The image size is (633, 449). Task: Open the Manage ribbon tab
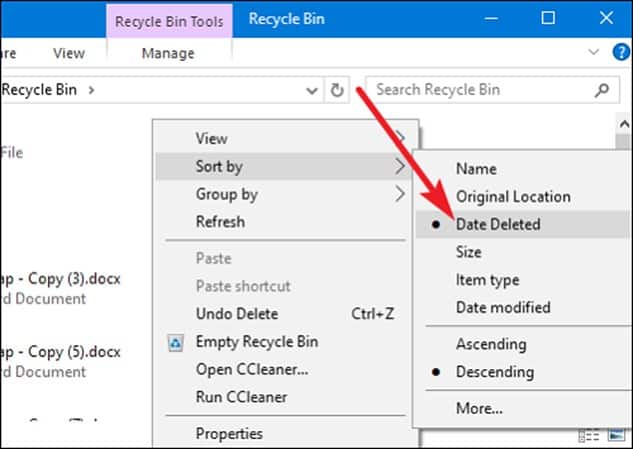coord(168,53)
